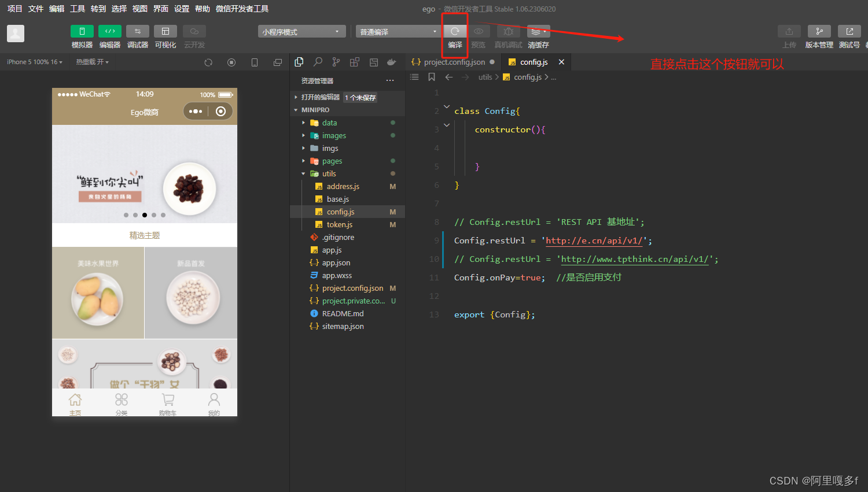This screenshot has height=492, width=868.
Task: Open source control branch icon in sidebar
Action: click(x=336, y=62)
